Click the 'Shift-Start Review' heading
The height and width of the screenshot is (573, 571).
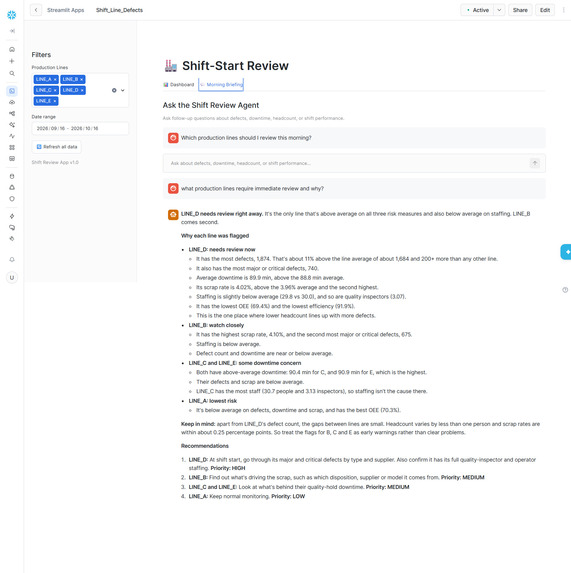coord(235,66)
